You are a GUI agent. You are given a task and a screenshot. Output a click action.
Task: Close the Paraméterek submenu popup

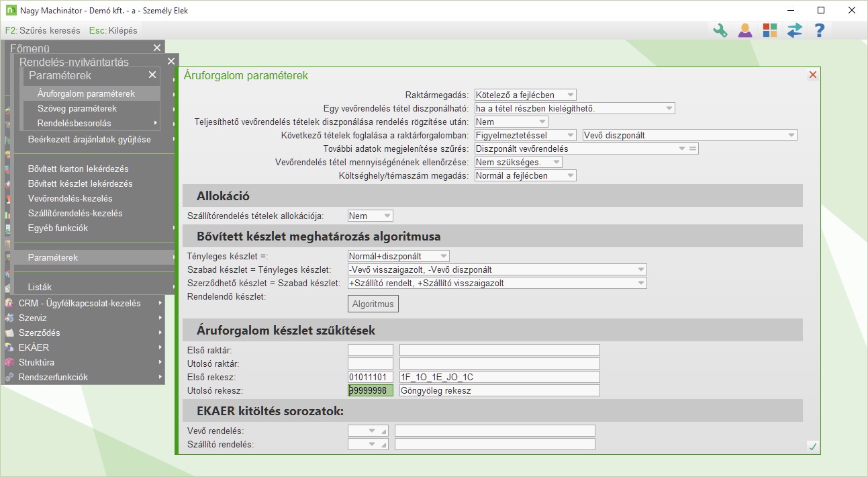tap(152, 75)
